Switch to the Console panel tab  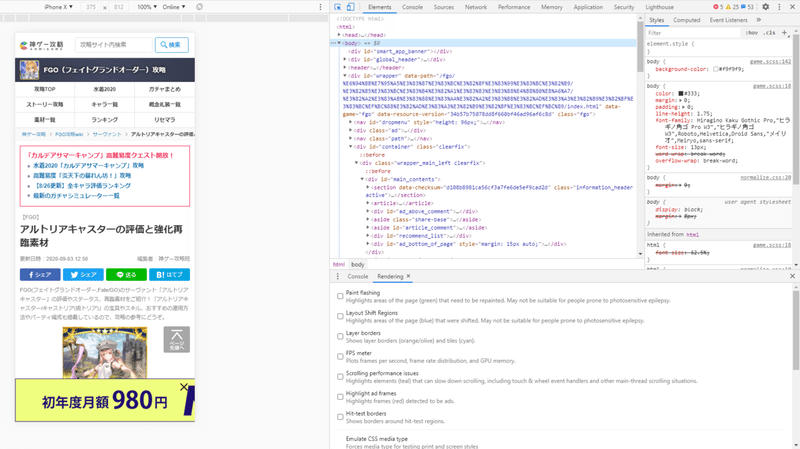point(412,7)
